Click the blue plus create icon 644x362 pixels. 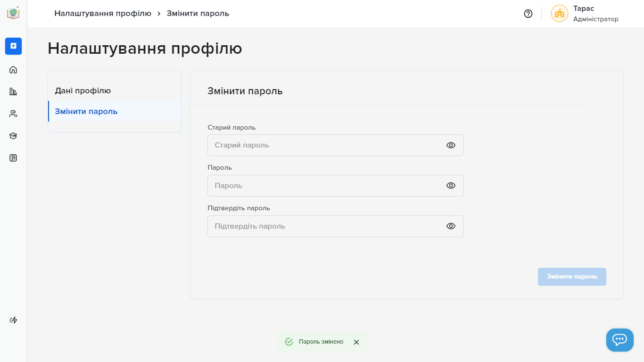[13, 46]
